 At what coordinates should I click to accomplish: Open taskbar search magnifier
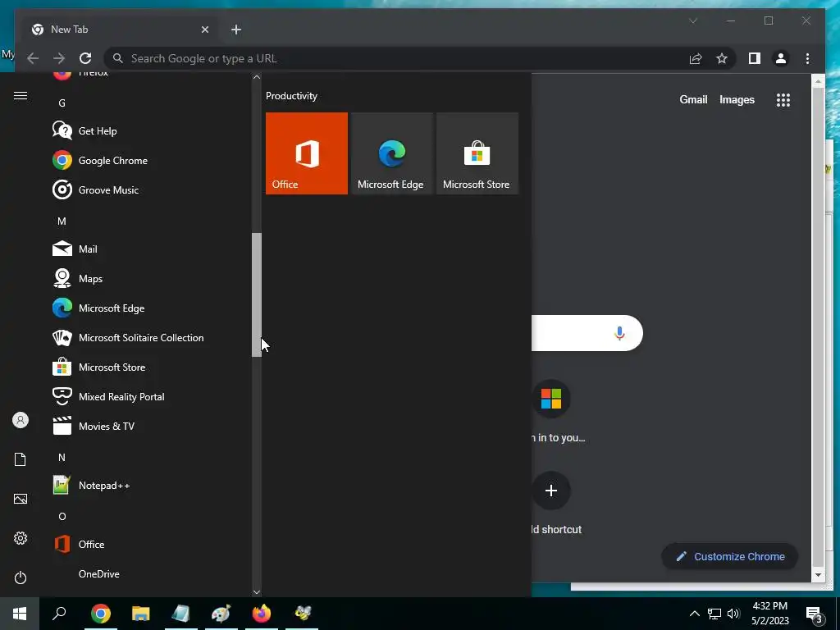coord(59,614)
